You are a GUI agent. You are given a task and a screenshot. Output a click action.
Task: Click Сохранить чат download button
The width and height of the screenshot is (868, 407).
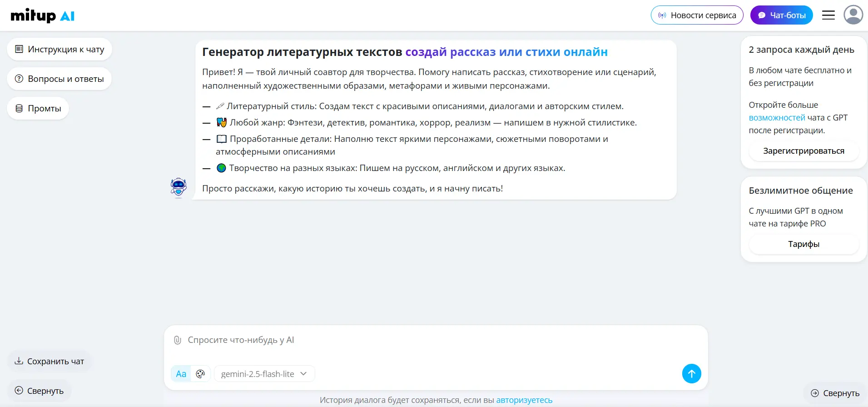click(50, 361)
